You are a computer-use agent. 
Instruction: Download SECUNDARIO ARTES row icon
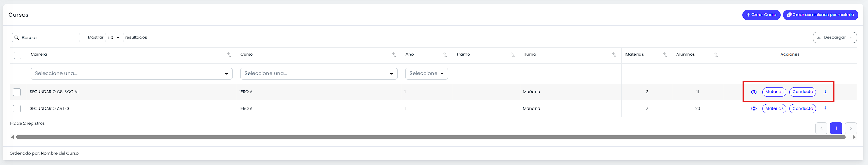tap(825, 109)
